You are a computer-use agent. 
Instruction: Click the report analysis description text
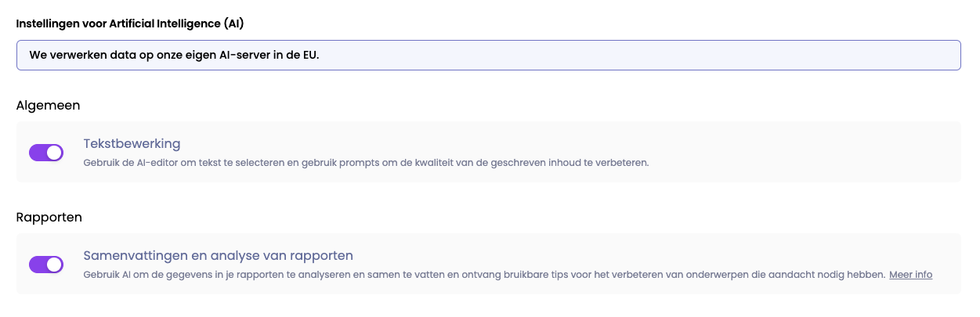click(484, 275)
